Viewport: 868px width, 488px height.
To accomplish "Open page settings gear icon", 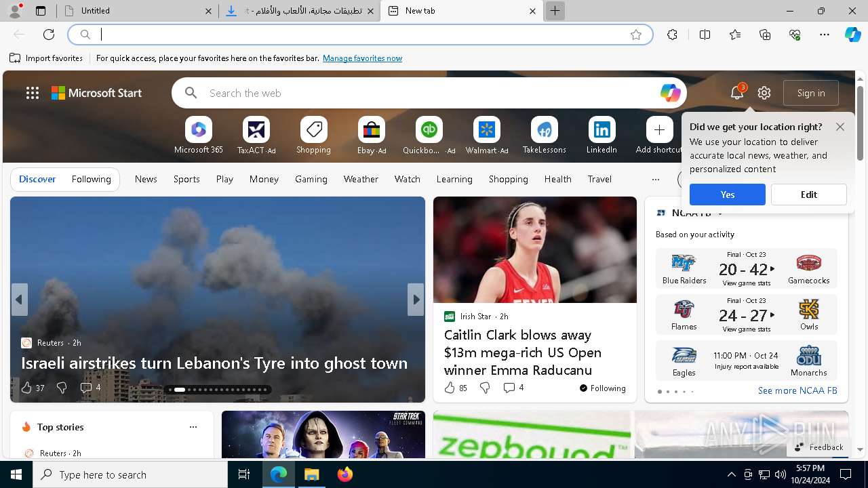I will point(764,93).
